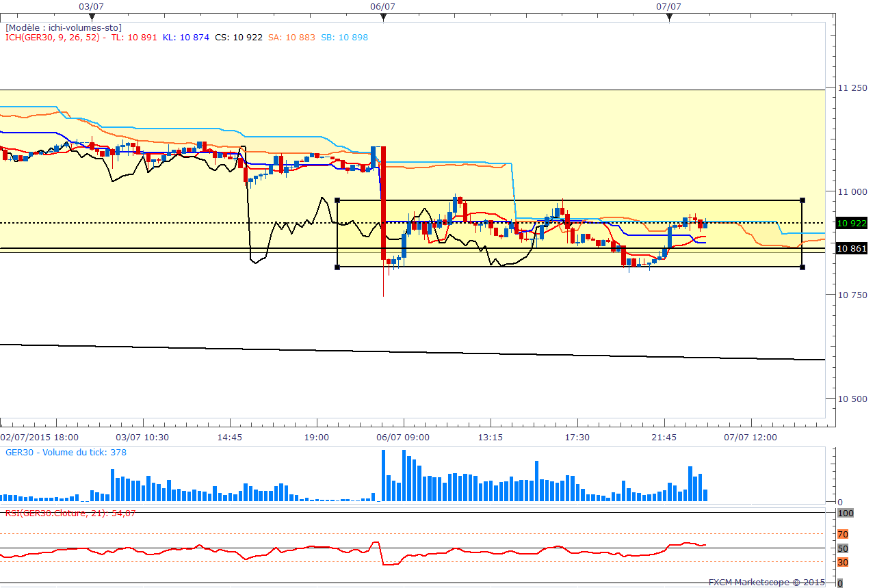Click the 11 000 price axis label

point(853,191)
